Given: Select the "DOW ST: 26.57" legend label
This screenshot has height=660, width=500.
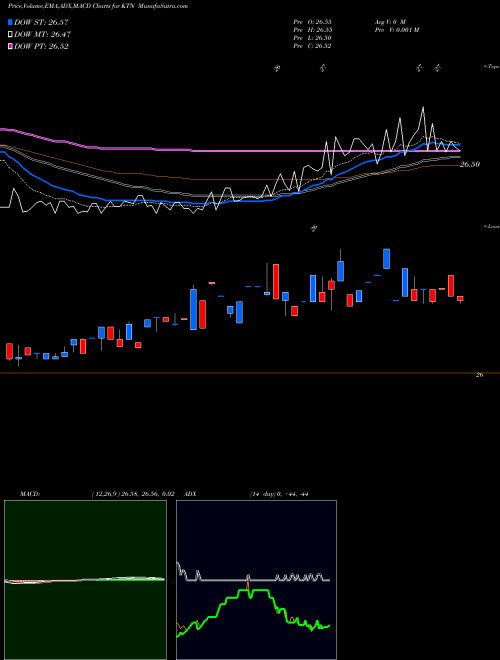Looking at the screenshot, I should tap(41, 22).
